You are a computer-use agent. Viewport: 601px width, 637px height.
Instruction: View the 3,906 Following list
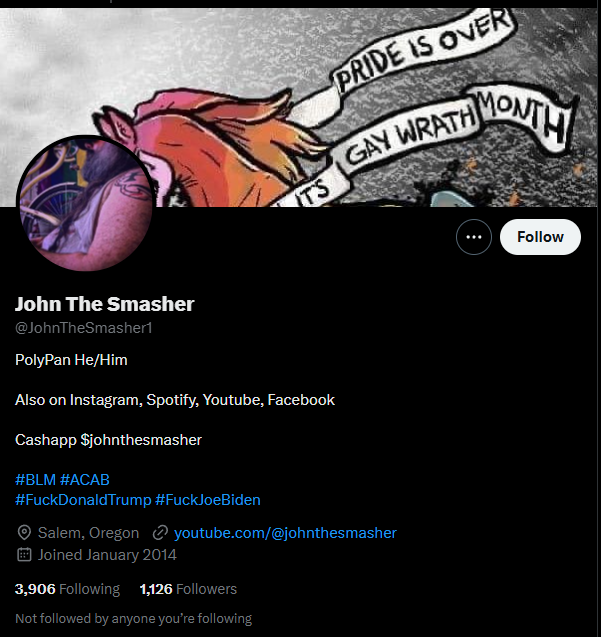67,589
